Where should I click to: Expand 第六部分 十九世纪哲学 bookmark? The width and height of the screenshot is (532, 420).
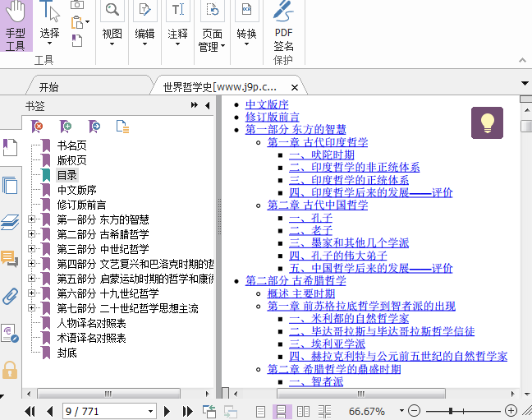[31, 293]
